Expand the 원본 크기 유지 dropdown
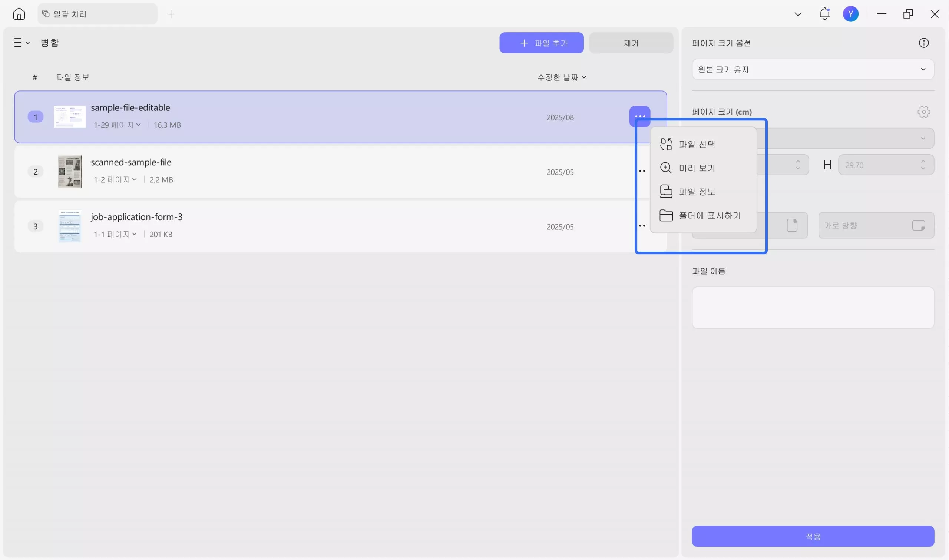The height and width of the screenshot is (560, 949). tap(813, 69)
